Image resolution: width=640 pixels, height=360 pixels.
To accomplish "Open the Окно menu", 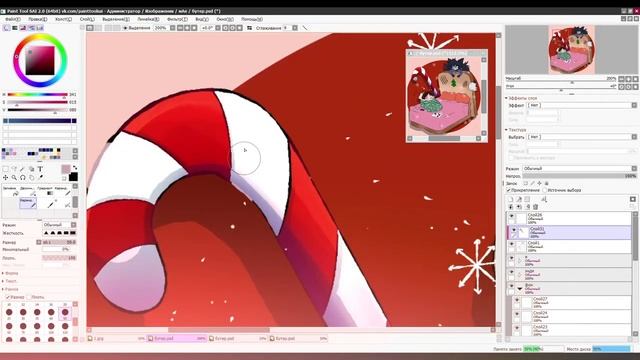I will (225, 19).
